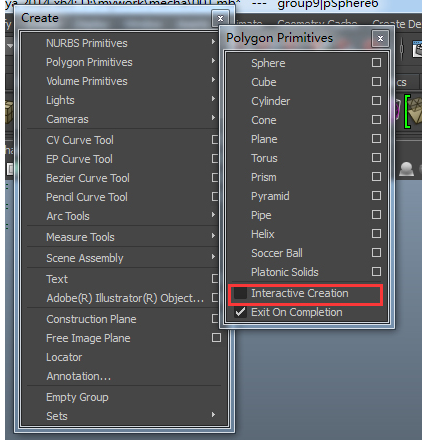Open Plane options box
This screenshot has height=440, width=437.
[x=376, y=139]
